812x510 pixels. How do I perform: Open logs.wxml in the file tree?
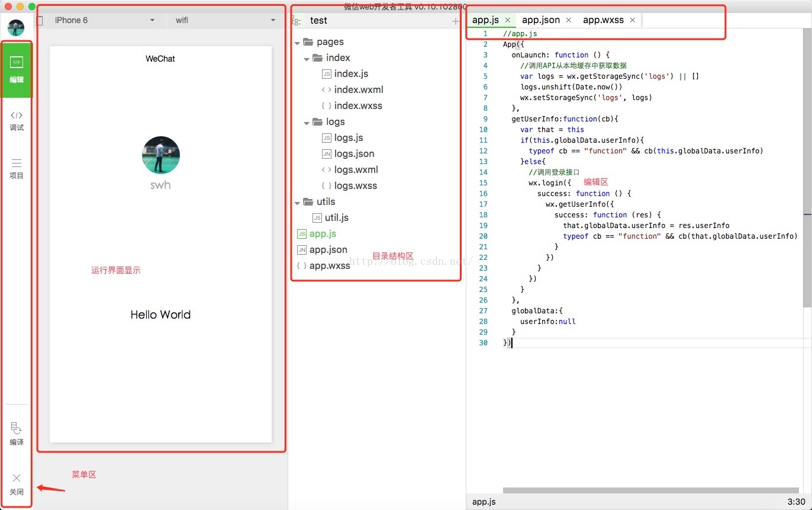click(350, 170)
